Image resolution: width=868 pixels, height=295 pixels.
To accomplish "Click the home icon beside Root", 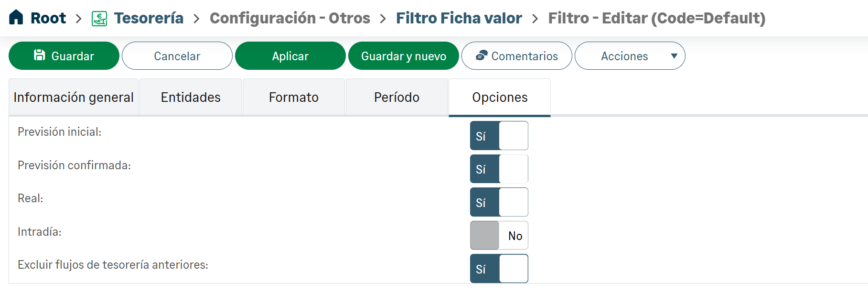I will (16, 17).
